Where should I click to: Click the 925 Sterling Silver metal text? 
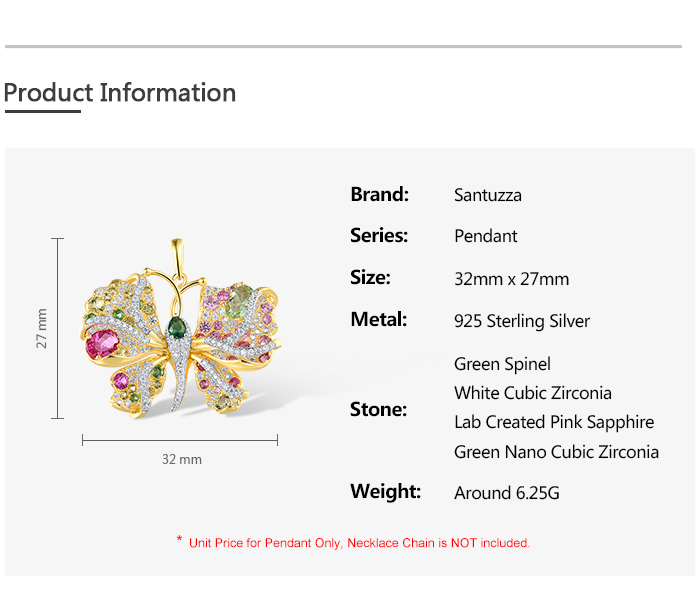tap(522, 321)
